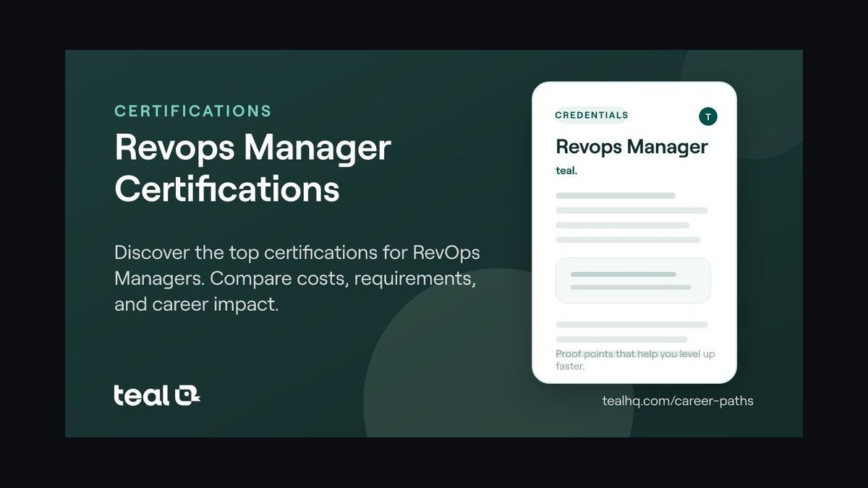
Task: Select the CREDENTIALS tag on card
Action: pyautogui.click(x=592, y=115)
